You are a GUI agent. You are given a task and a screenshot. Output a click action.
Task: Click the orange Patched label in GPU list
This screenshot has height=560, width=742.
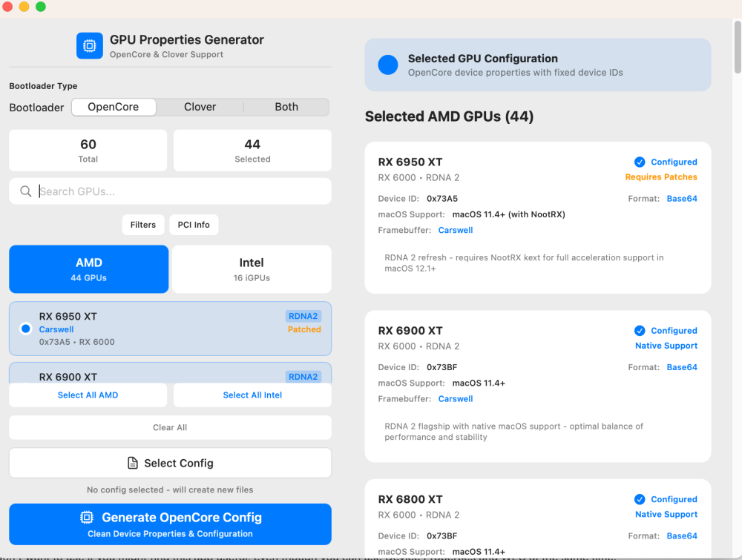303,329
